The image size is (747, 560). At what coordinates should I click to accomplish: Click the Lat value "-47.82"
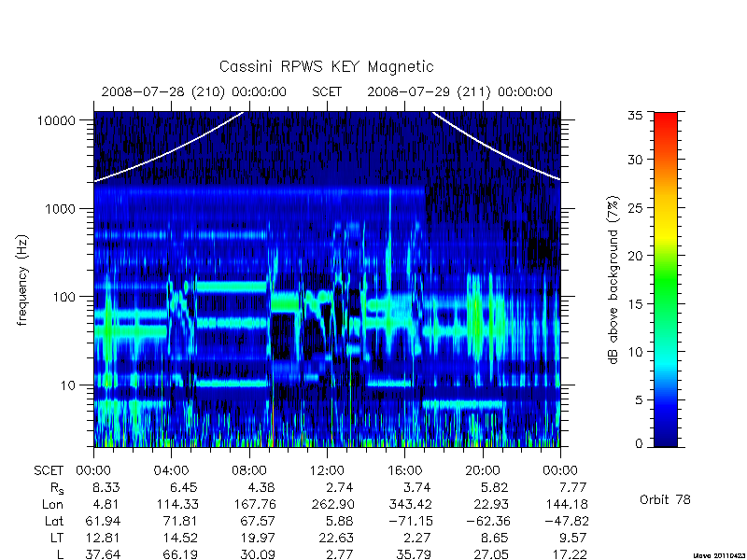[x=567, y=522]
